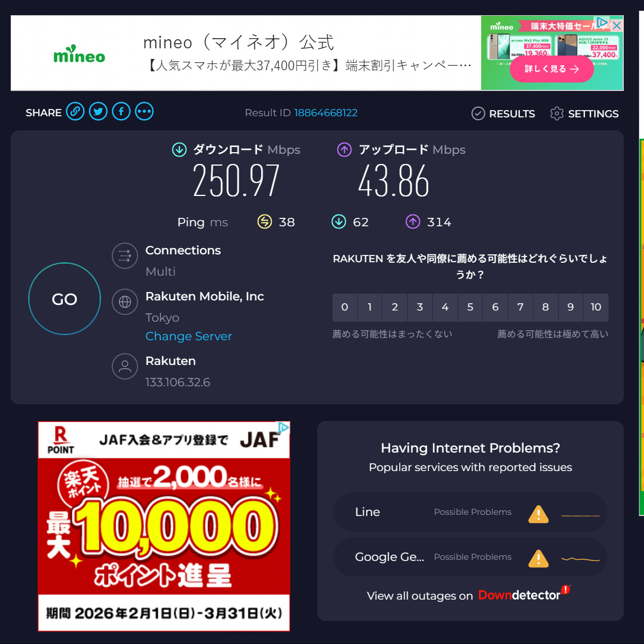Viewport: 644px width, 644px height.
Task: Toggle the Connections Multi icon
Action: coord(125,256)
